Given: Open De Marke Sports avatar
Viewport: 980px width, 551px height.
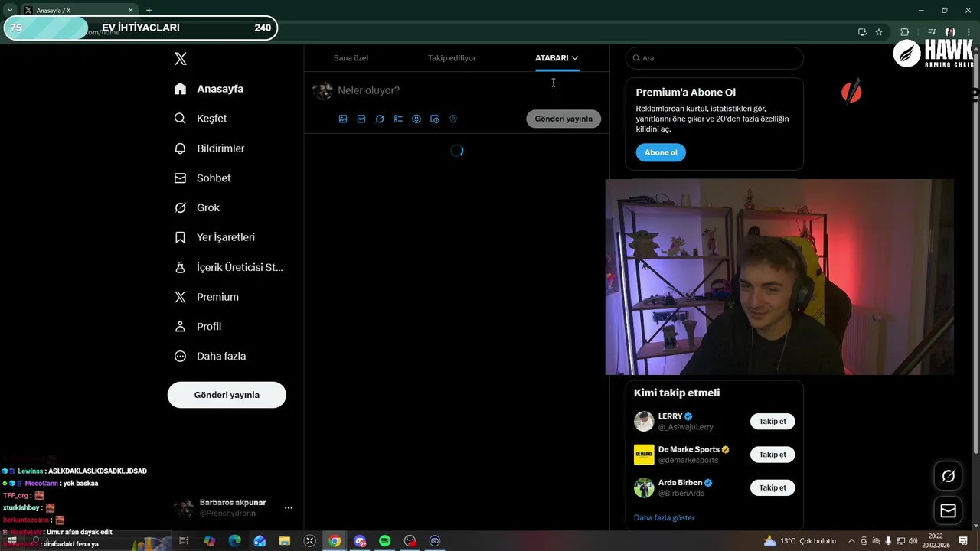Looking at the screenshot, I should (x=644, y=455).
